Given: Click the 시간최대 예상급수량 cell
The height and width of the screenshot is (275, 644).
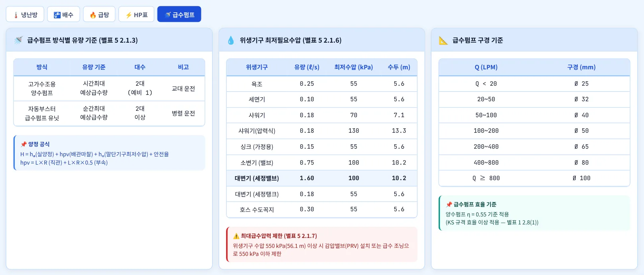Looking at the screenshot, I should pyautogui.click(x=94, y=88).
